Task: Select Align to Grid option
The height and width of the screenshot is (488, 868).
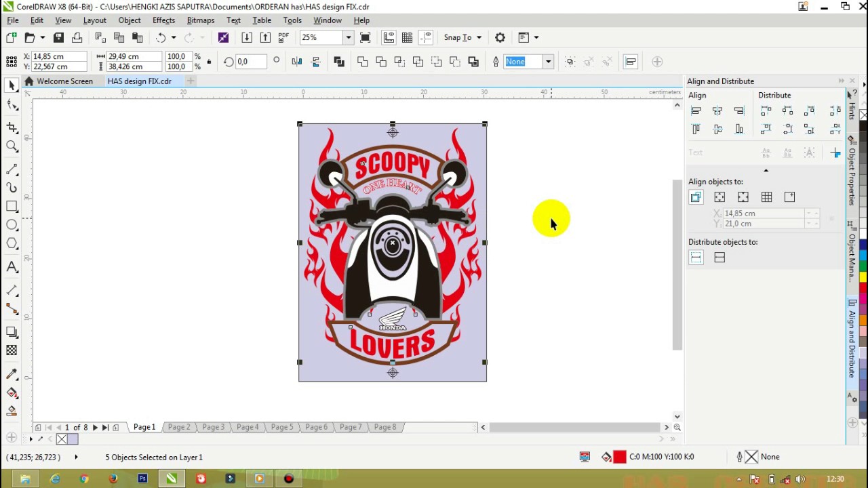Action: pos(766,197)
